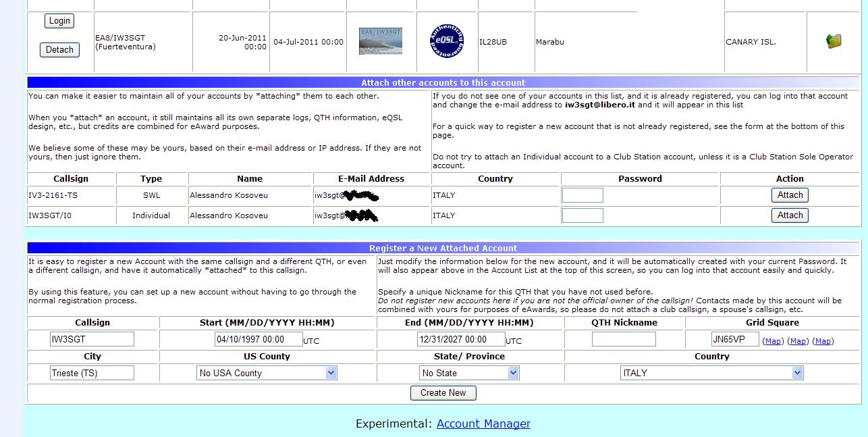Click the grid locator IL28UB

point(493,42)
